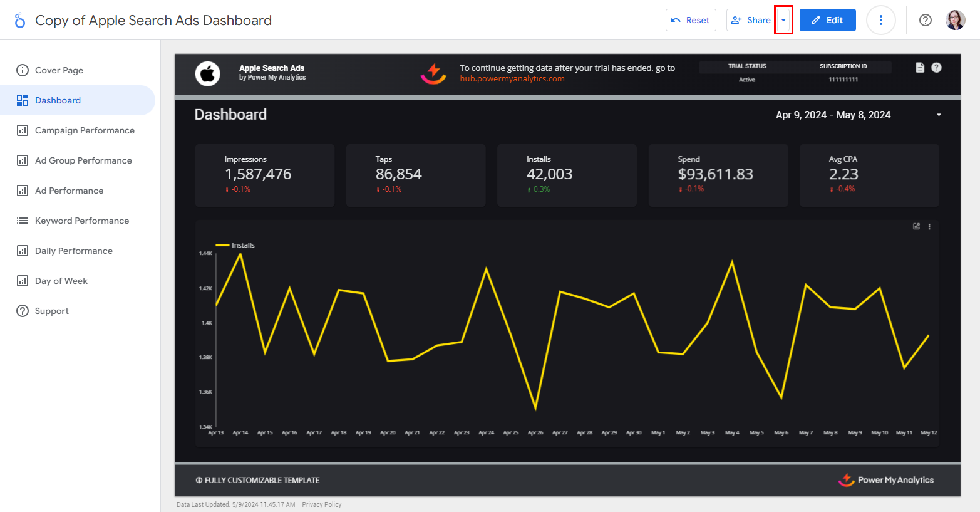Image resolution: width=980 pixels, height=512 pixels.
Task: Open the user account avatar
Action: point(955,20)
